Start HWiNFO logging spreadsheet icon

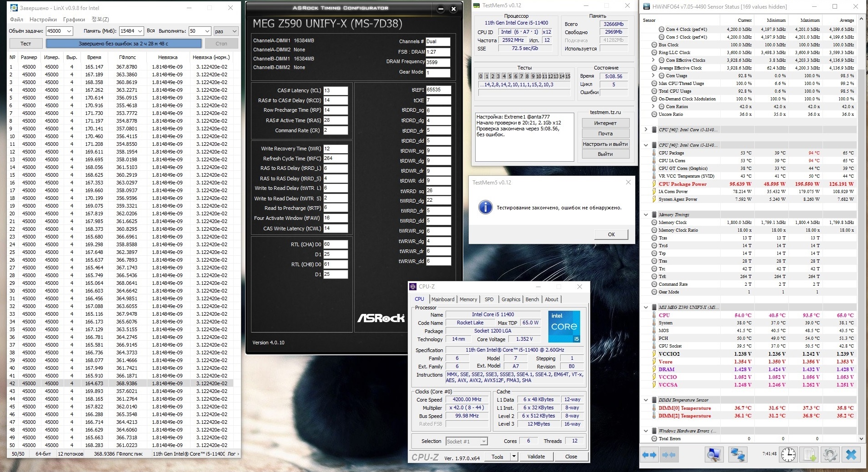coord(809,454)
